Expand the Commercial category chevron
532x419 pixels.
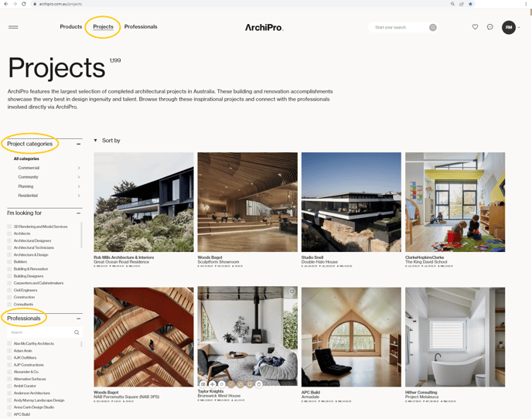point(79,168)
